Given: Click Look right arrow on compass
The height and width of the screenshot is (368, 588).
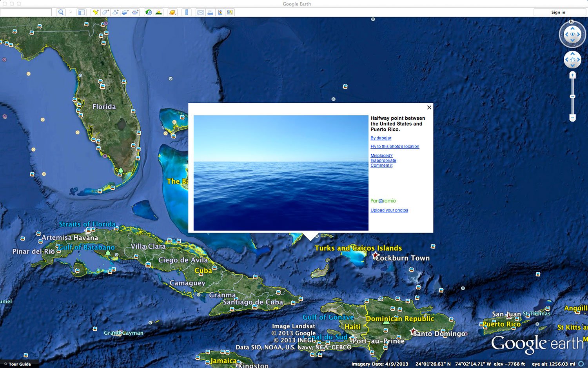Looking at the screenshot, I should tap(579, 35).
